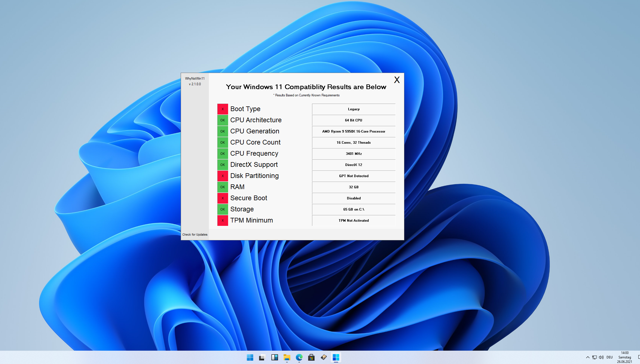Viewport: 640px width, 364px height.
Task: Click the red X icon for Secure Boot
Action: coord(223,198)
